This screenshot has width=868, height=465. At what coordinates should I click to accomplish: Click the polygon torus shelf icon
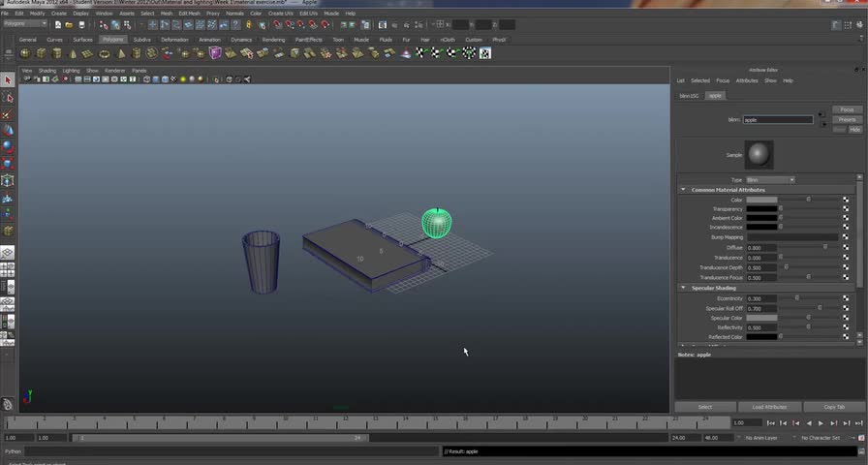[104, 53]
